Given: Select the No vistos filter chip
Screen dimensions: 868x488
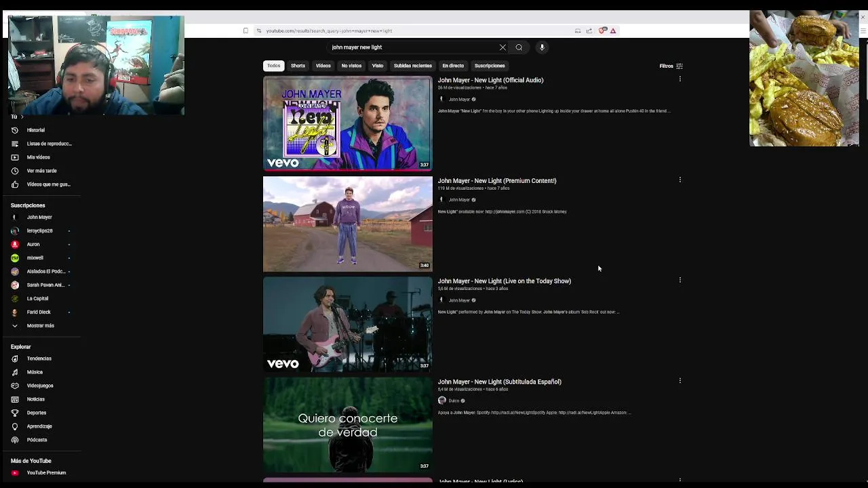Looking at the screenshot, I should 351,66.
